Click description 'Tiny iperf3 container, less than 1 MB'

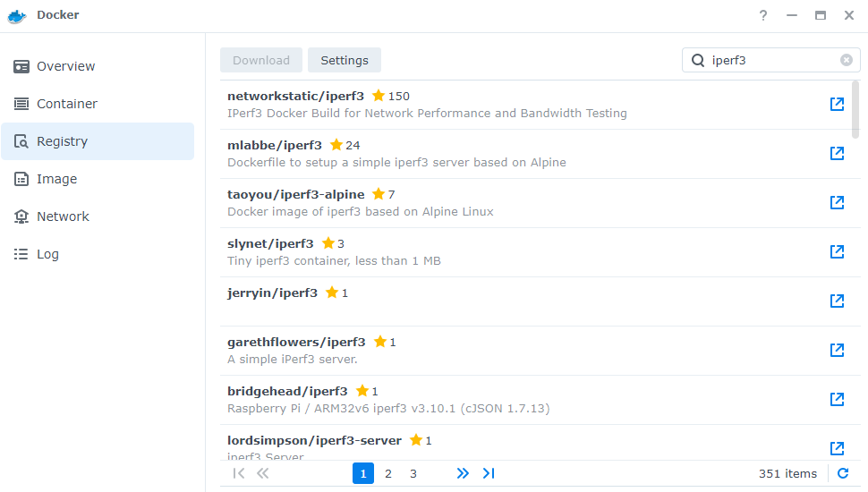click(x=334, y=261)
